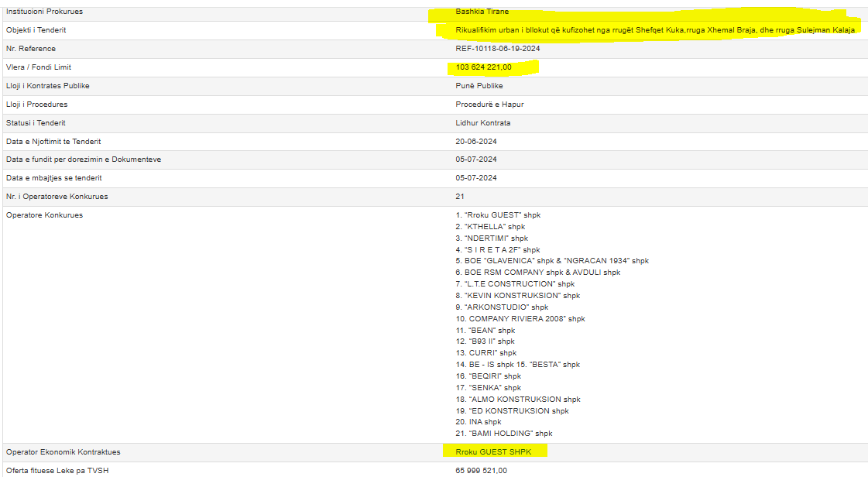
Task: Click tender announcement date 20-06-2024
Action: (475, 142)
